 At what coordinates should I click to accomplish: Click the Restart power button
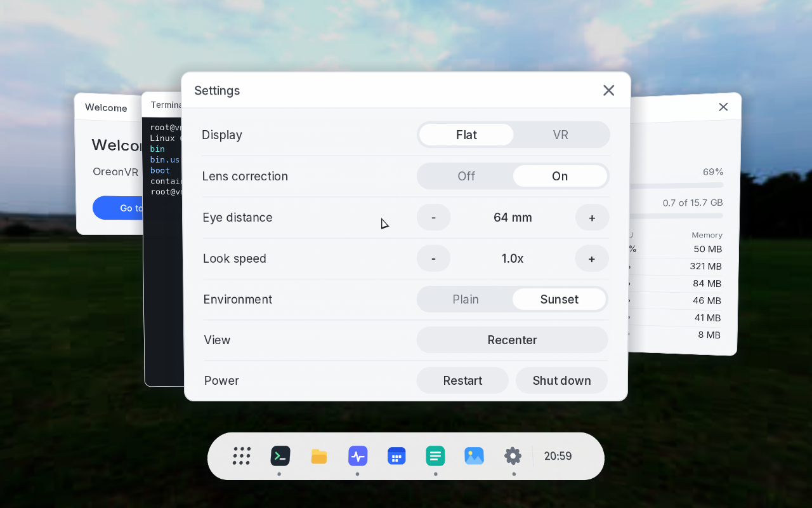[x=462, y=380]
